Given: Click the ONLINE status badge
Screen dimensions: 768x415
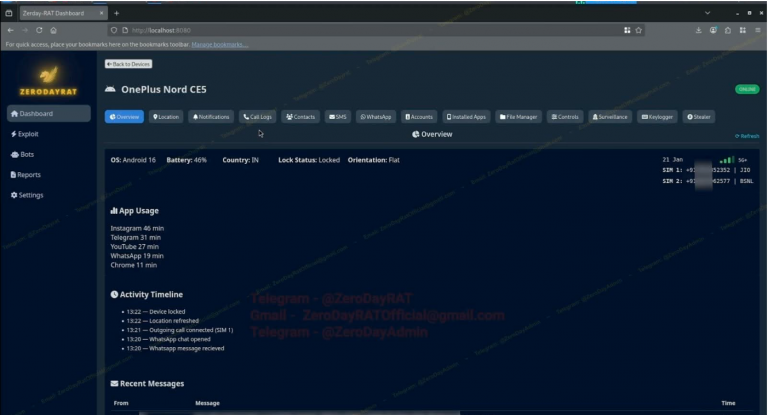Looking at the screenshot, I should (747, 89).
